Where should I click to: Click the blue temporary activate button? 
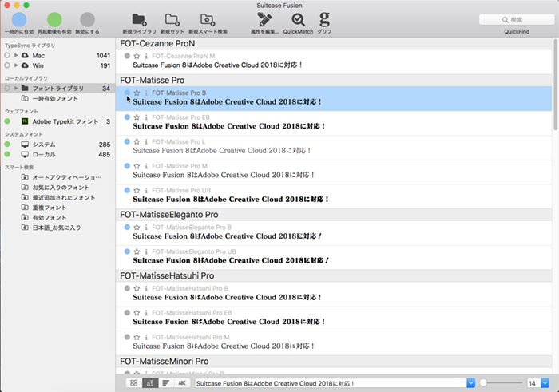19,20
